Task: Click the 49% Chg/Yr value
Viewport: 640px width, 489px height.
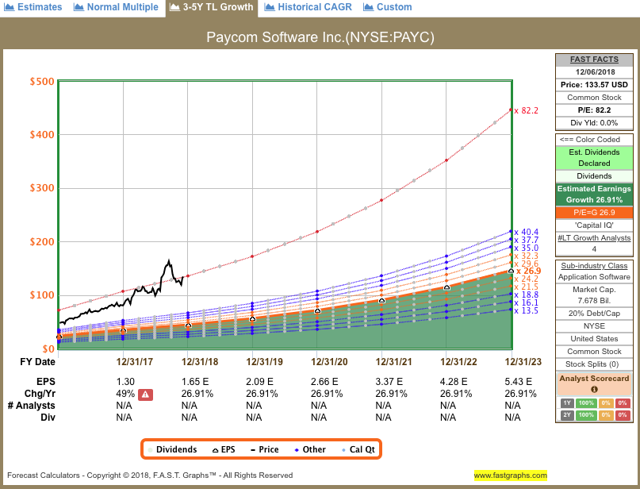Action: point(125,394)
